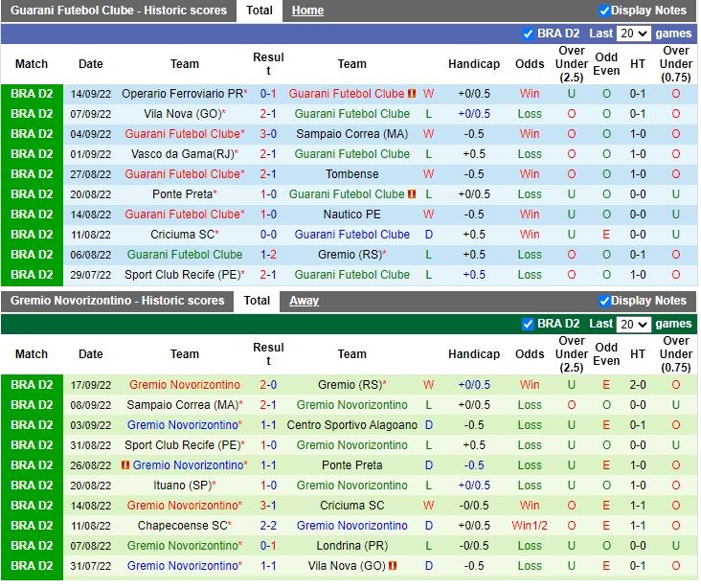Screen dimensions: 701x588
Task: Toggle Display Notes checkbox in Guarani section
Action: click(604, 11)
